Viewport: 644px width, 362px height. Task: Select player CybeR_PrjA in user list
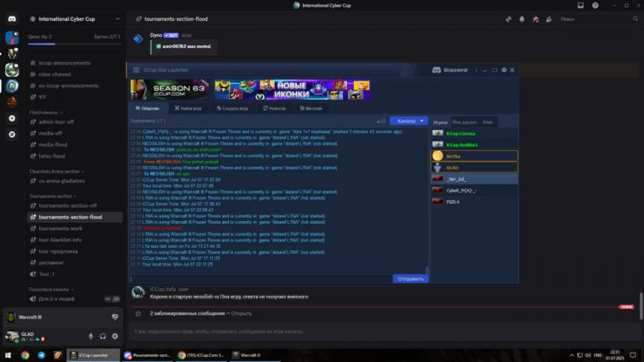click(x=475, y=190)
